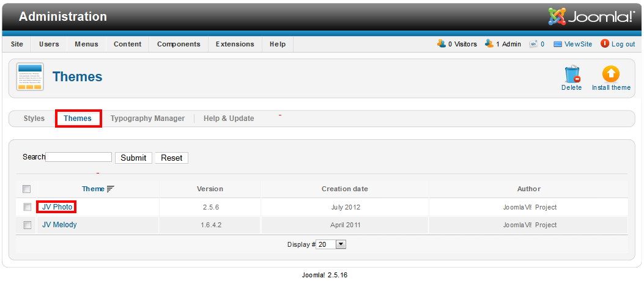This screenshot has height=281, width=644.
Task: Click the Themes page thumbnail icon
Action: click(x=29, y=76)
